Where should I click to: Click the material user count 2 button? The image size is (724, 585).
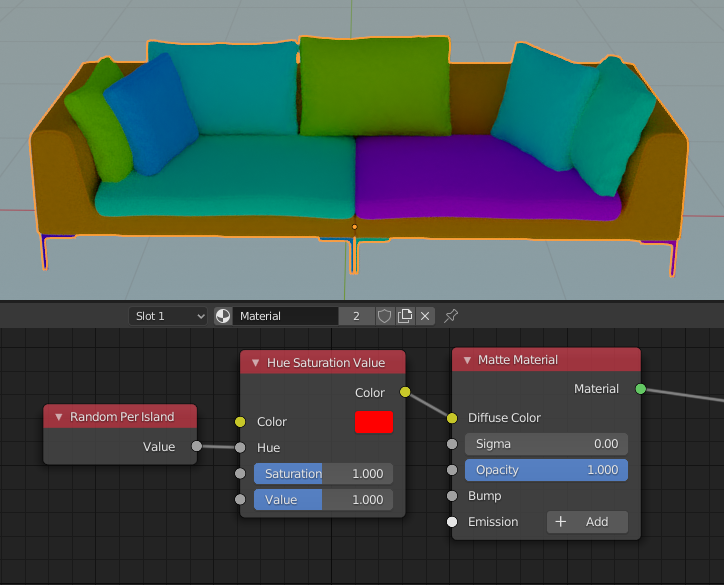click(x=356, y=316)
